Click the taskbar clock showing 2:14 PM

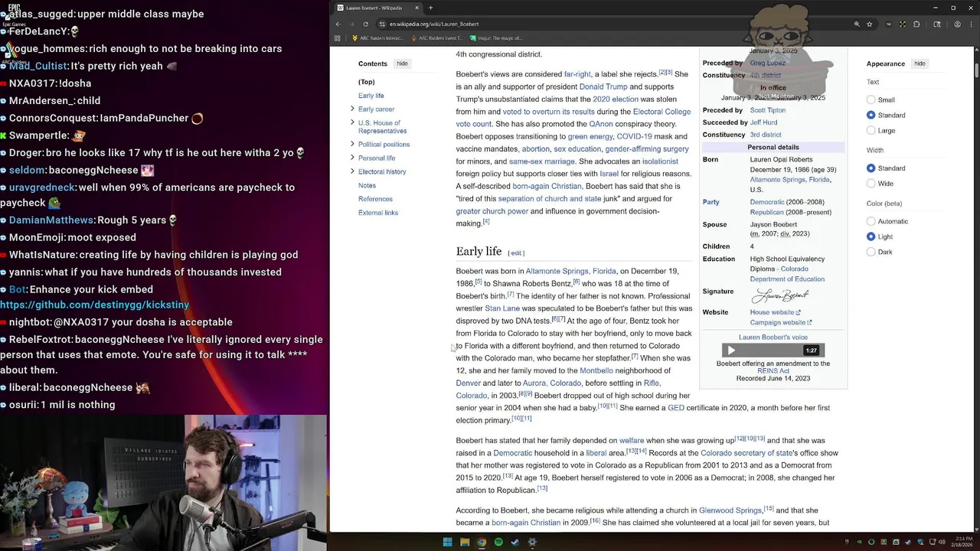pyautogui.click(x=962, y=542)
